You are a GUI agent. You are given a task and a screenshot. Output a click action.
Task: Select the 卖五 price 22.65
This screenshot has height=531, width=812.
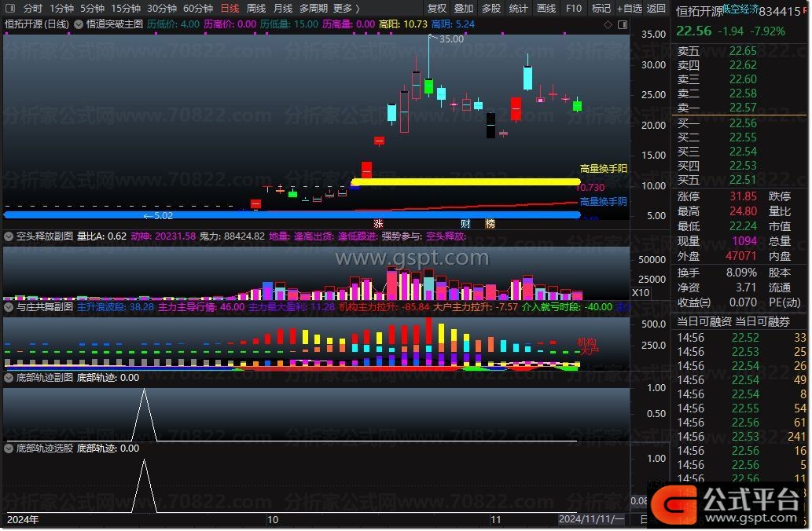pos(743,51)
